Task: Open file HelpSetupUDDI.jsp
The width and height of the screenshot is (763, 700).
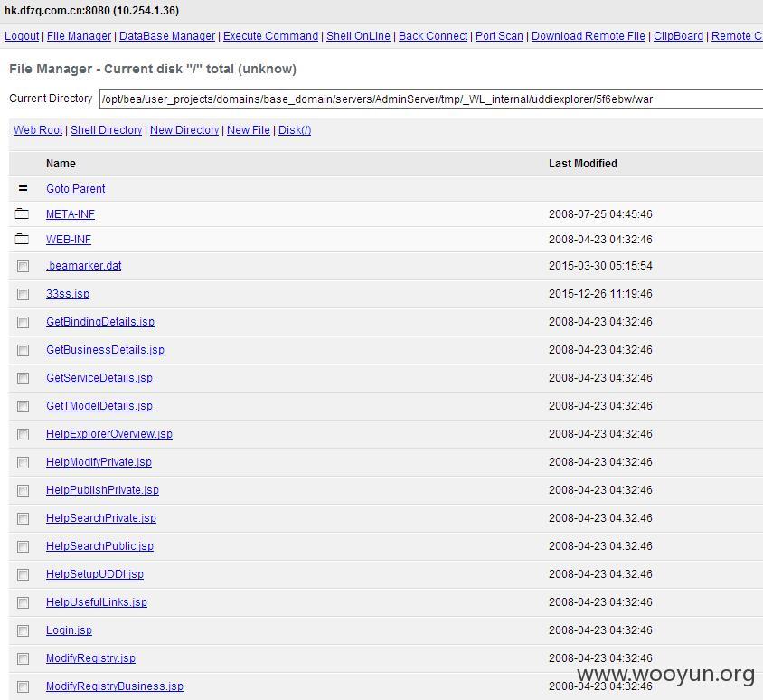Action: coord(95,574)
